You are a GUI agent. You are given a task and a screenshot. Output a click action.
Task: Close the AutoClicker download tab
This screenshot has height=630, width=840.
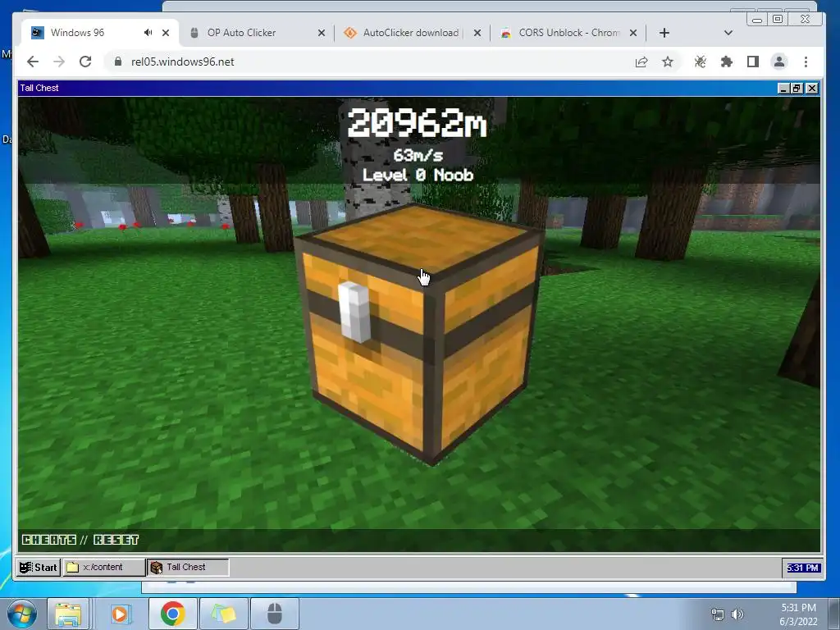pyautogui.click(x=477, y=33)
